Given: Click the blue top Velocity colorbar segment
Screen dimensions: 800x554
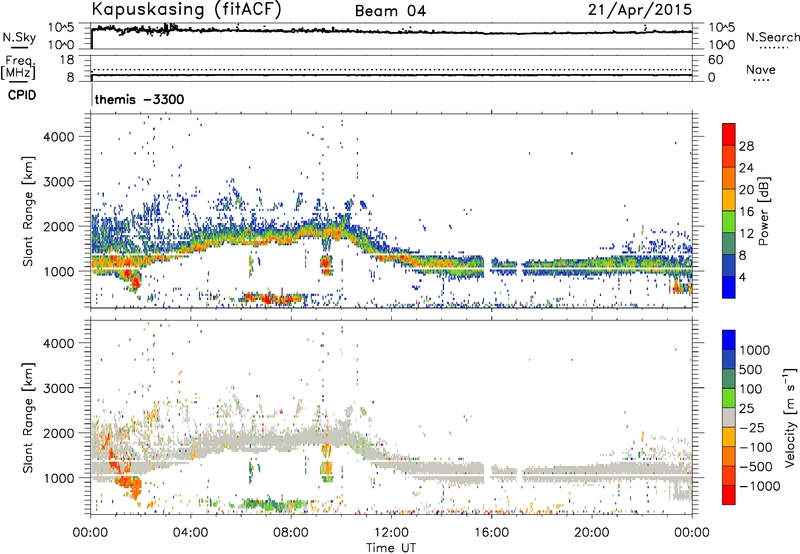Looking at the screenshot, I should coord(729,340).
